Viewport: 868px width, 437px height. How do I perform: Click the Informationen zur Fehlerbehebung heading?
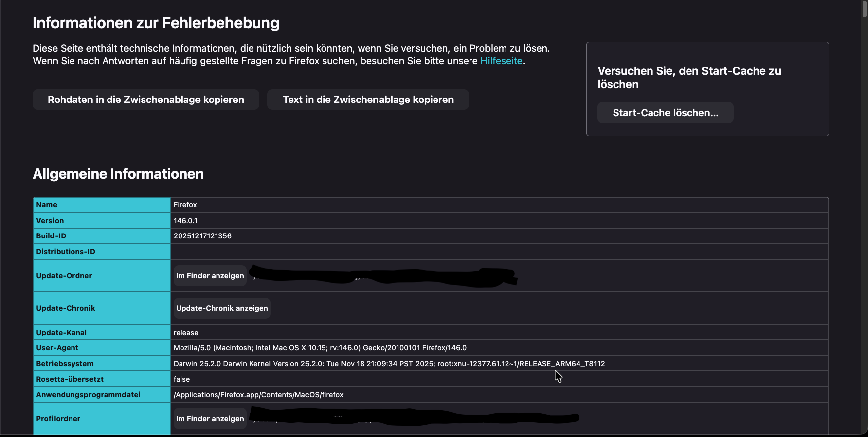pyautogui.click(x=156, y=23)
